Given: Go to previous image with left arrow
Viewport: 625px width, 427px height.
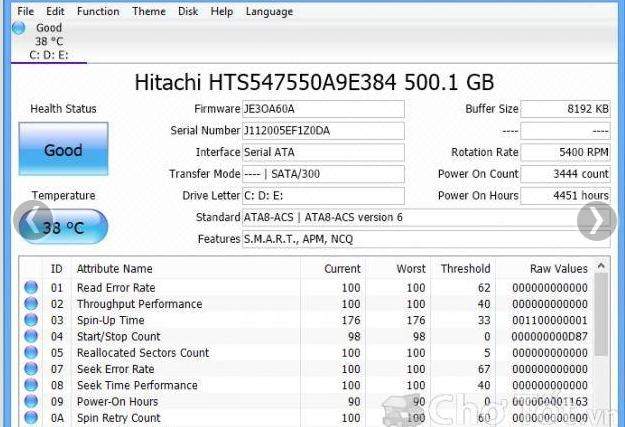Looking at the screenshot, I should (x=33, y=220).
